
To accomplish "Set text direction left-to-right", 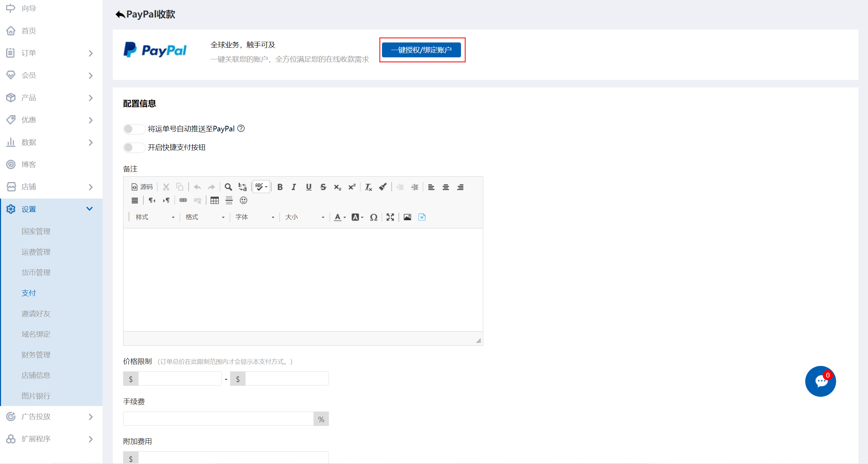I will [x=152, y=200].
